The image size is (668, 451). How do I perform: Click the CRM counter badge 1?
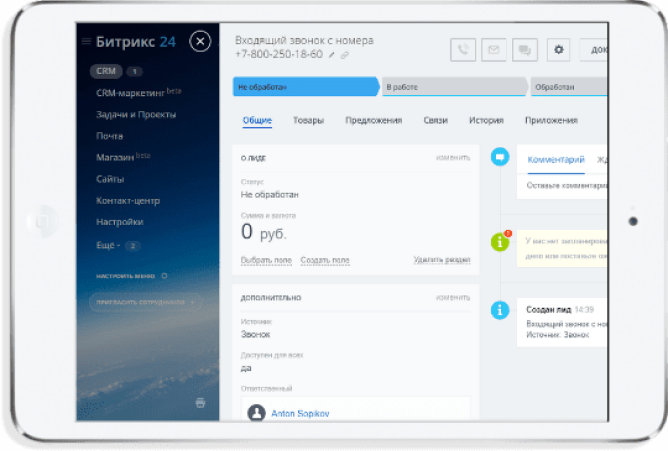click(x=135, y=72)
